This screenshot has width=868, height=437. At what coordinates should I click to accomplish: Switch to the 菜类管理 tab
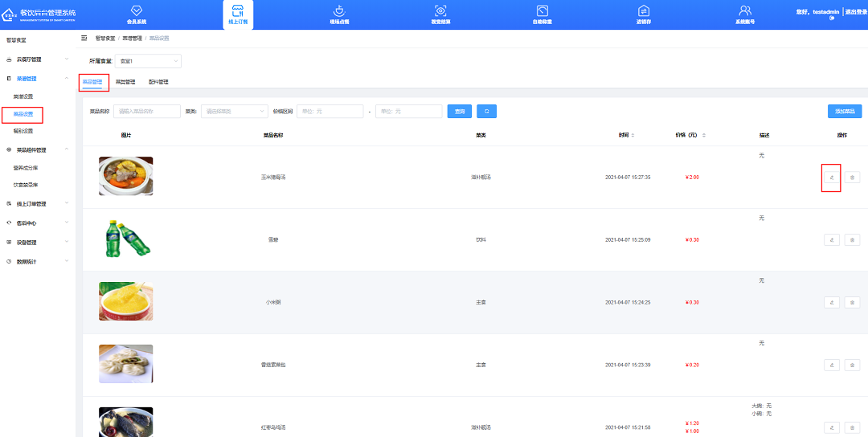click(x=125, y=82)
